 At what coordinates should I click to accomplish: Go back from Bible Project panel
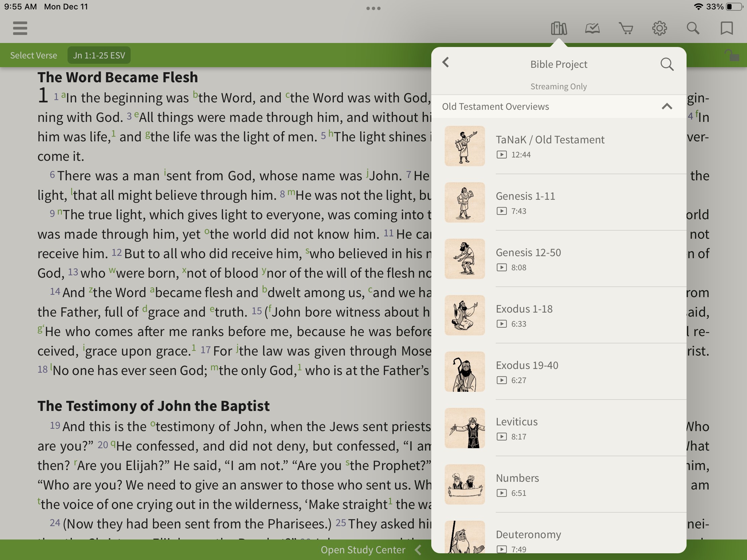click(446, 62)
